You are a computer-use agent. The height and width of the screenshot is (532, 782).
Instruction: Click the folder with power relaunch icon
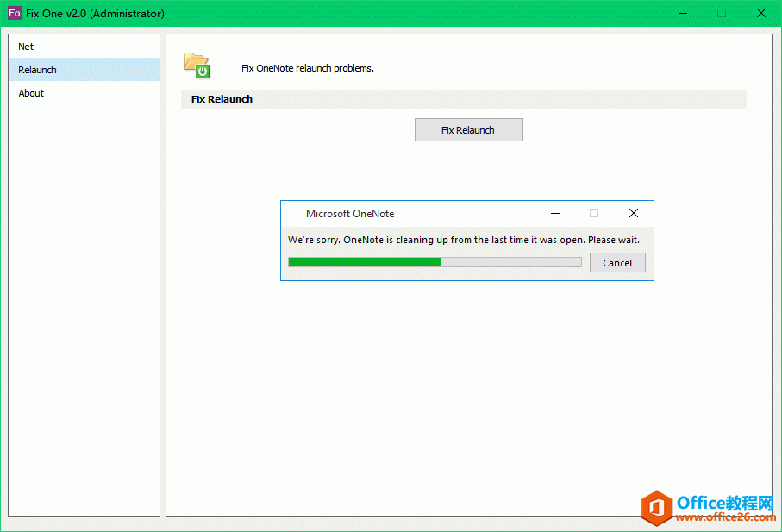(x=197, y=66)
